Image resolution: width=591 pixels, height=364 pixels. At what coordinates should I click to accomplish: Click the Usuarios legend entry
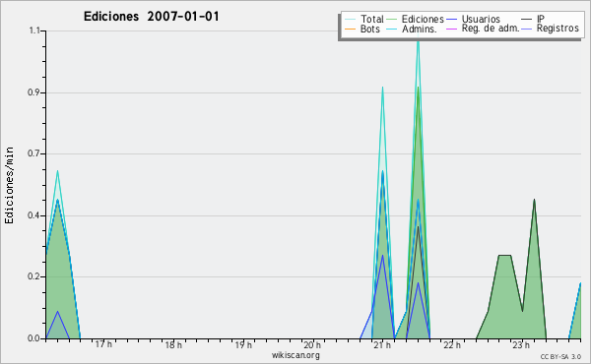pyautogui.click(x=474, y=19)
